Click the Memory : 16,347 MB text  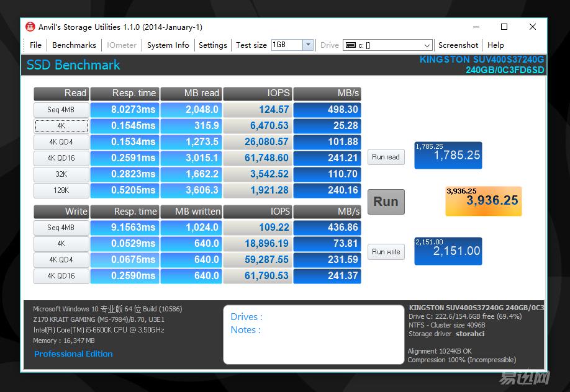[x=64, y=341]
